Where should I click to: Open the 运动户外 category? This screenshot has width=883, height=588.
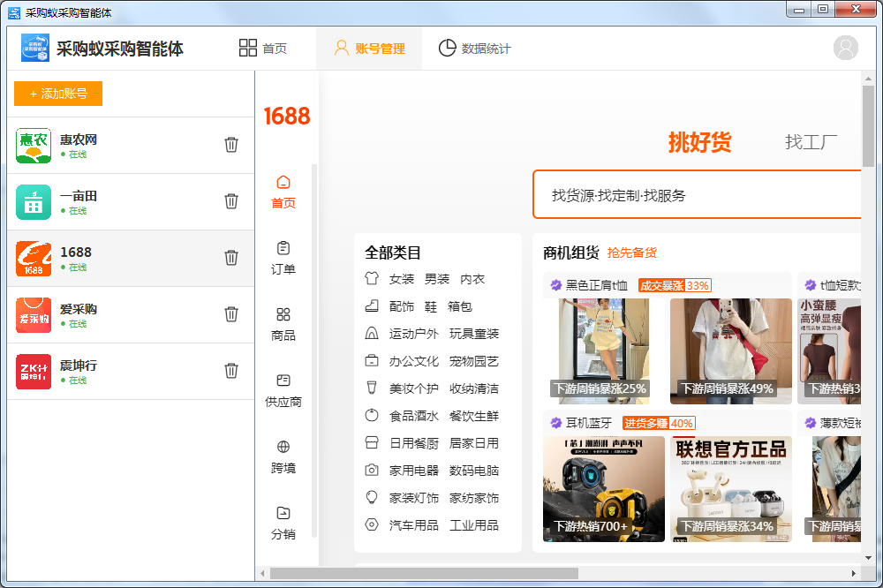413,334
